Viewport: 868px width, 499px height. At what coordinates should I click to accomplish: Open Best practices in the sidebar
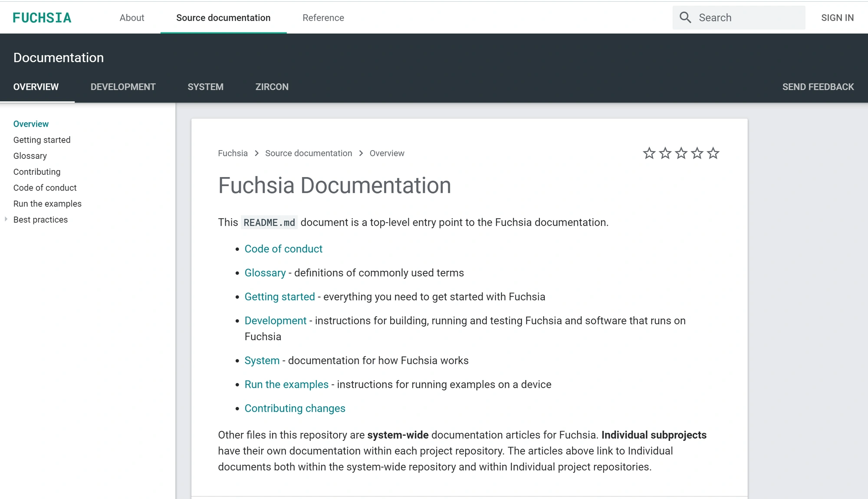point(40,220)
